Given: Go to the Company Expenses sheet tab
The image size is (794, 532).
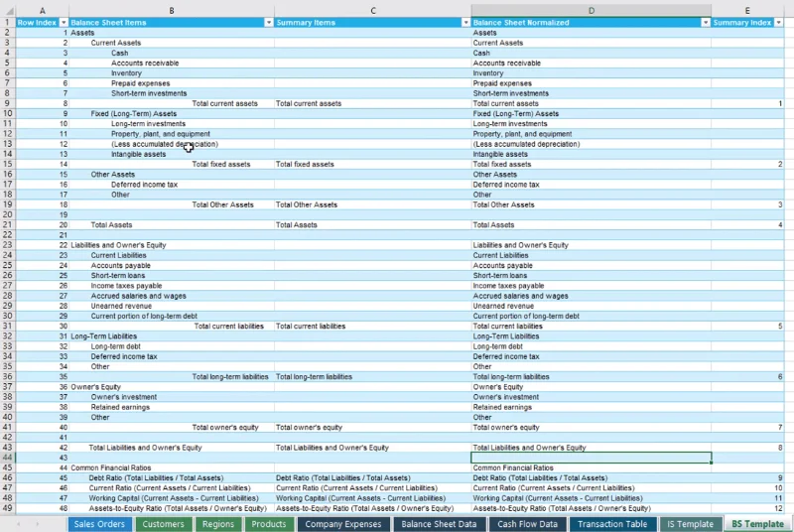Looking at the screenshot, I should coord(343,524).
